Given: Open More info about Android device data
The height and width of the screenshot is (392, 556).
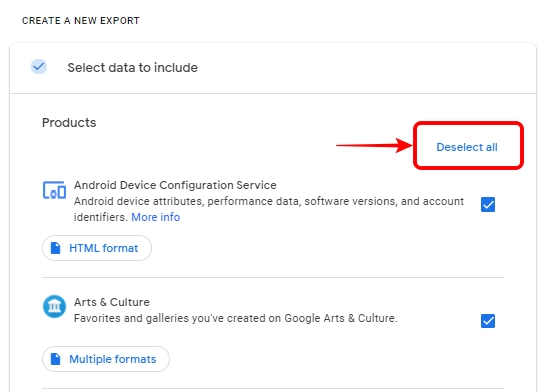Looking at the screenshot, I should pyautogui.click(x=156, y=217).
